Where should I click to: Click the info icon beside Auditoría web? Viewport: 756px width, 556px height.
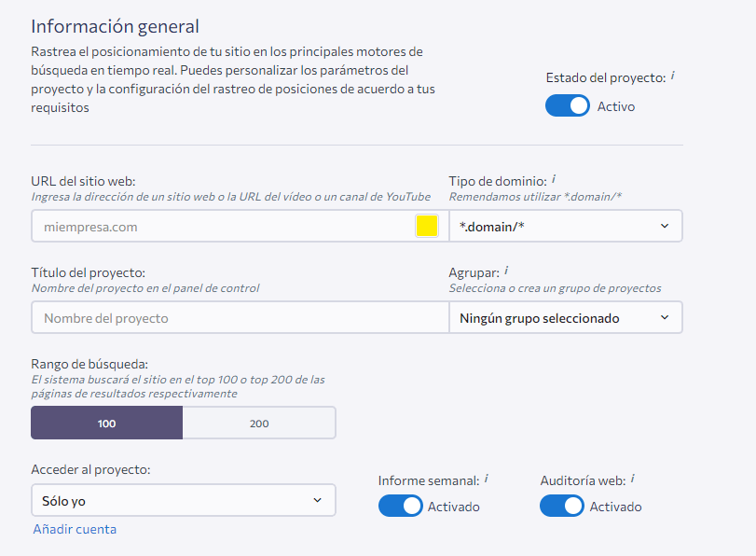click(x=632, y=479)
